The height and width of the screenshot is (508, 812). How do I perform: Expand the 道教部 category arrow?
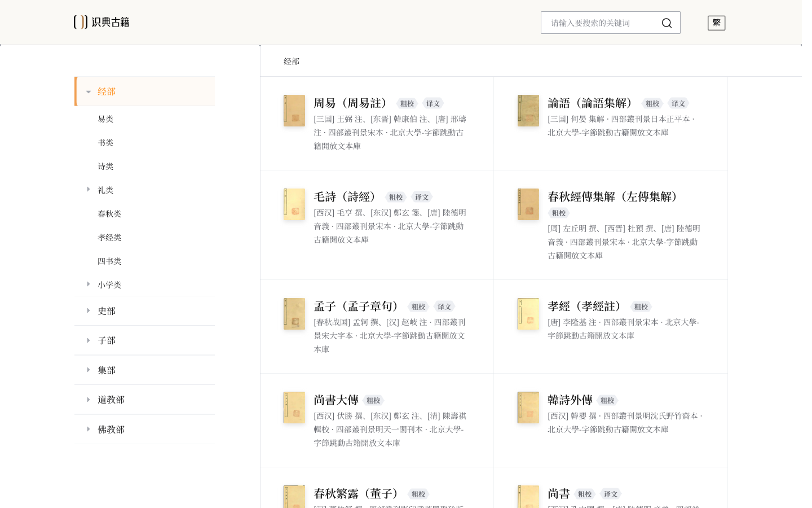[x=89, y=400]
